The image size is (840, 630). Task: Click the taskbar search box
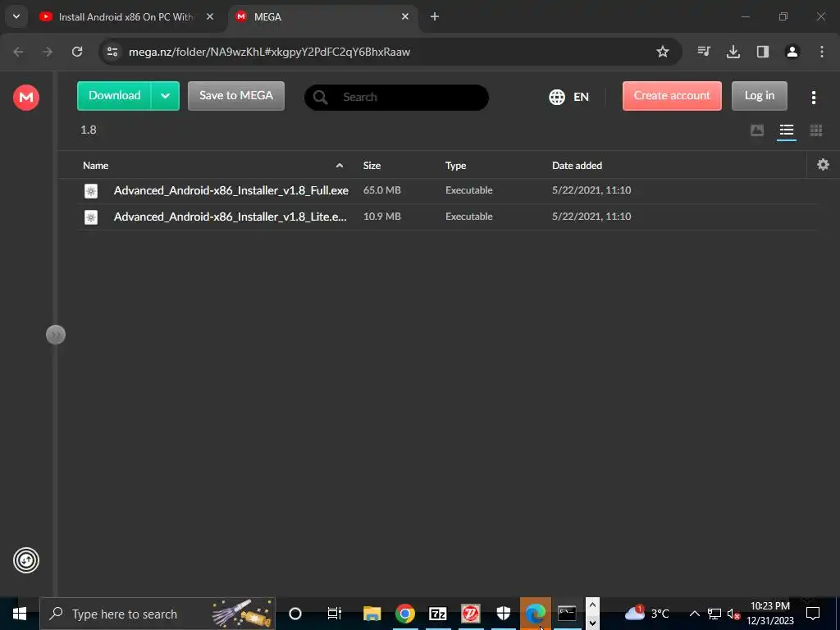tap(157, 614)
